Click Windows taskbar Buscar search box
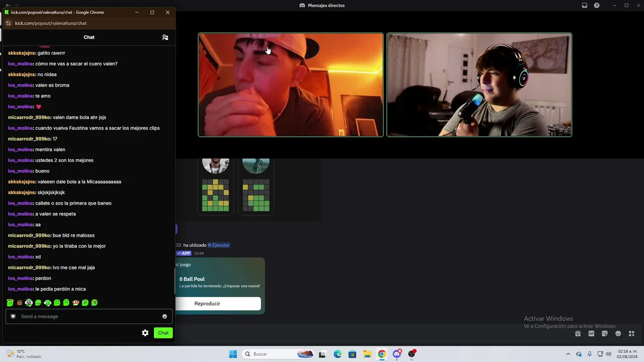 (278, 354)
